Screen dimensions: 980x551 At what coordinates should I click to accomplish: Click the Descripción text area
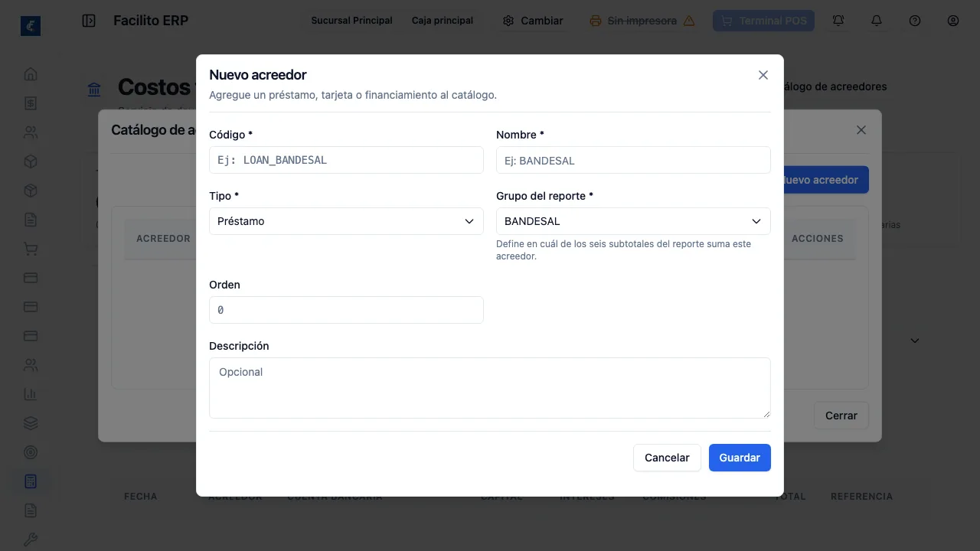point(490,388)
